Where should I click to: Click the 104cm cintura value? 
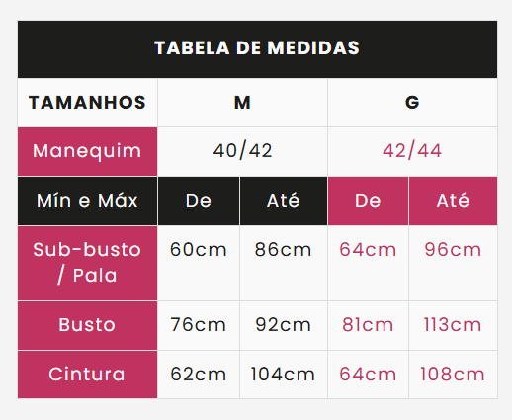[x=284, y=375]
